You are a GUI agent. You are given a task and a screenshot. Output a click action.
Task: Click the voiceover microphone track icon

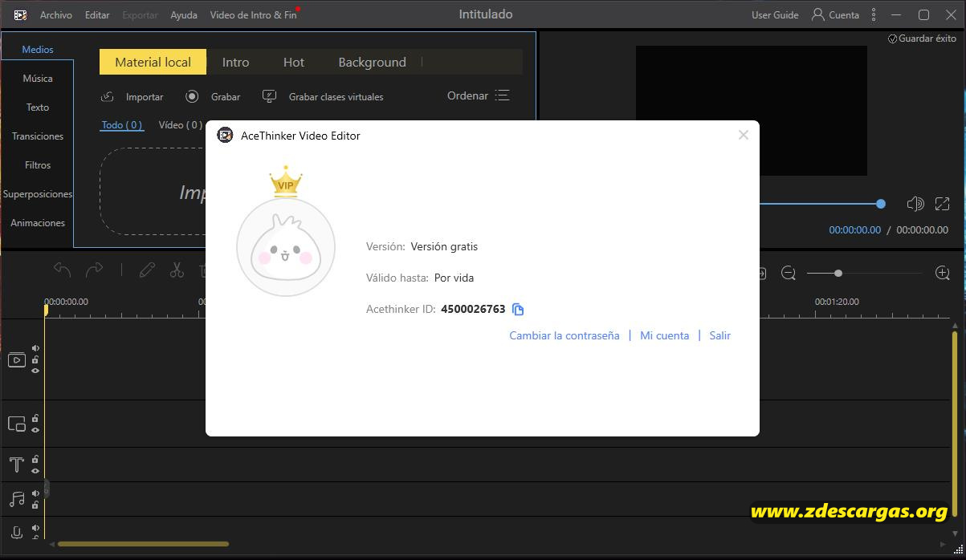pyautogui.click(x=17, y=532)
